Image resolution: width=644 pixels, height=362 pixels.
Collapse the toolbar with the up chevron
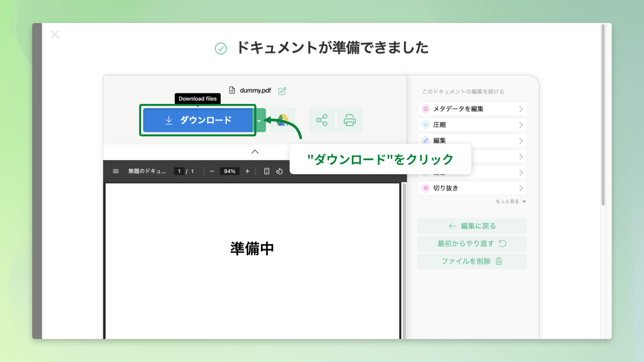coord(255,152)
